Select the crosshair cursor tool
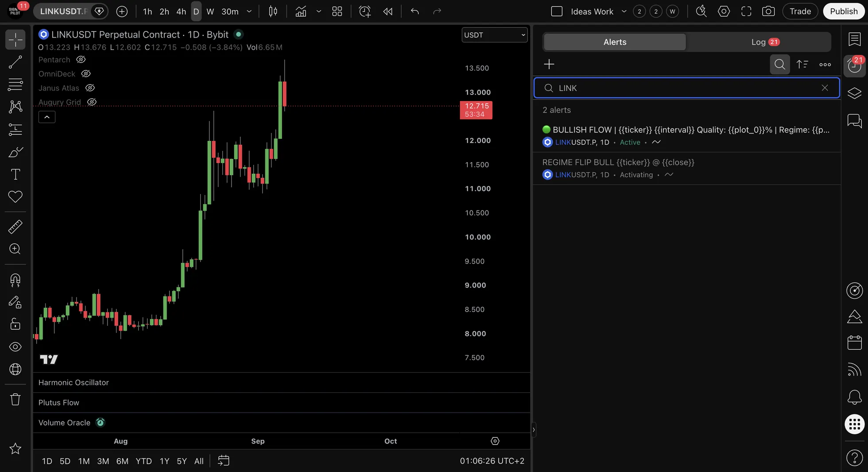This screenshot has width=868, height=472. 15,39
